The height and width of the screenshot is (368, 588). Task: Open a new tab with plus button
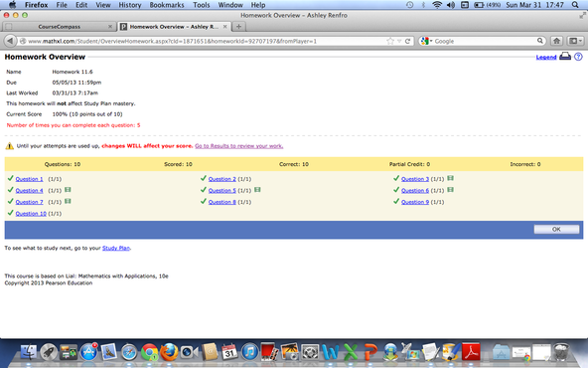pos(238,27)
